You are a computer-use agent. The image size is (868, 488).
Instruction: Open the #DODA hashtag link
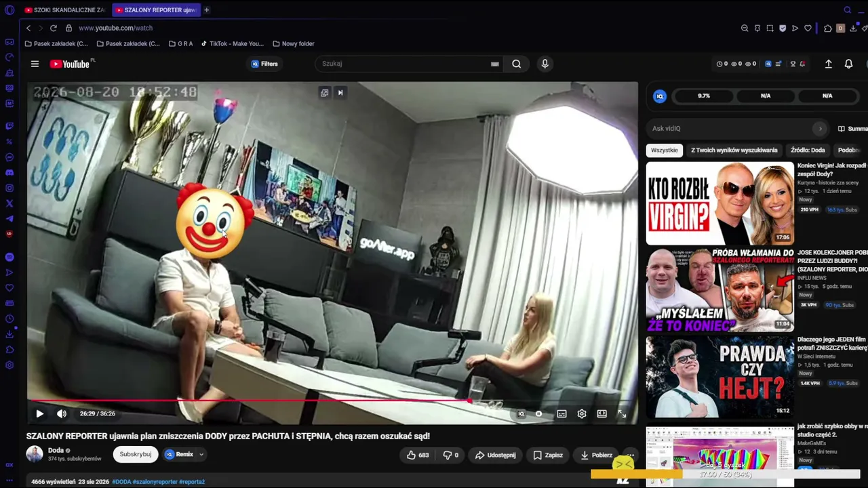pyautogui.click(x=121, y=482)
